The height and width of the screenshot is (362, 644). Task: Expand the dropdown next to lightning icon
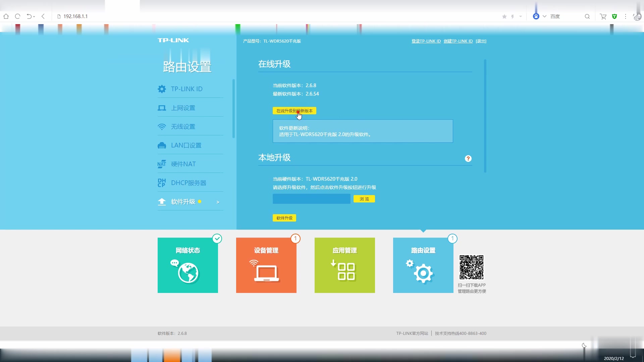(x=521, y=16)
